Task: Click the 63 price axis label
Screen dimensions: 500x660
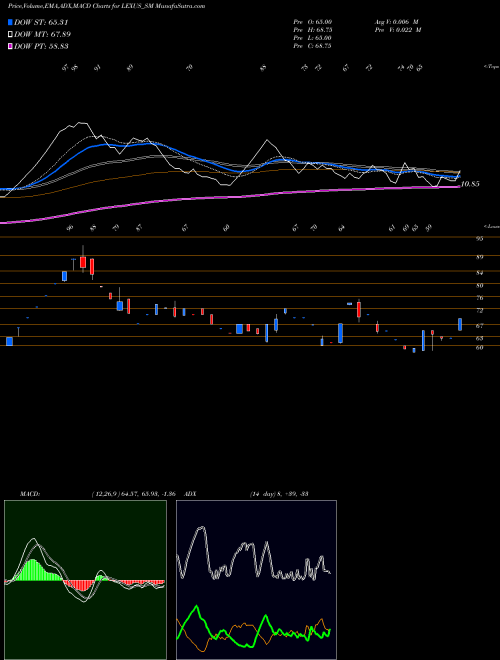Action: [x=479, y=338]
